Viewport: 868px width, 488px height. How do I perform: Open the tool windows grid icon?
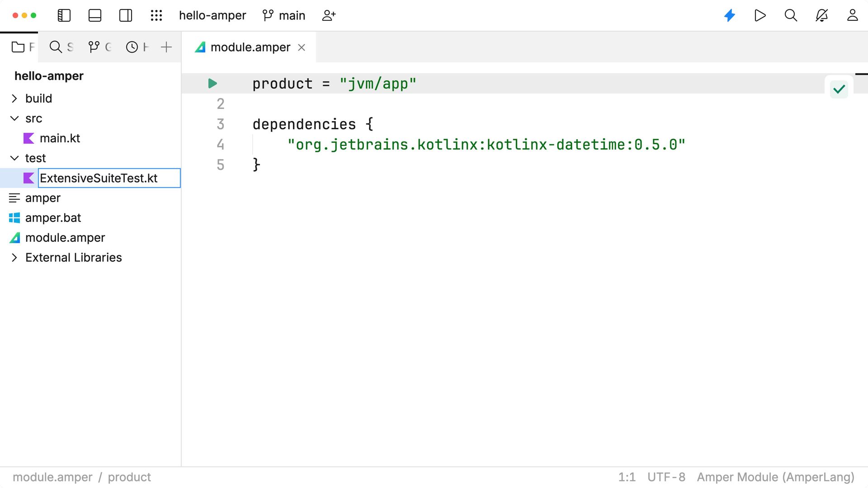tap(156, 15)
